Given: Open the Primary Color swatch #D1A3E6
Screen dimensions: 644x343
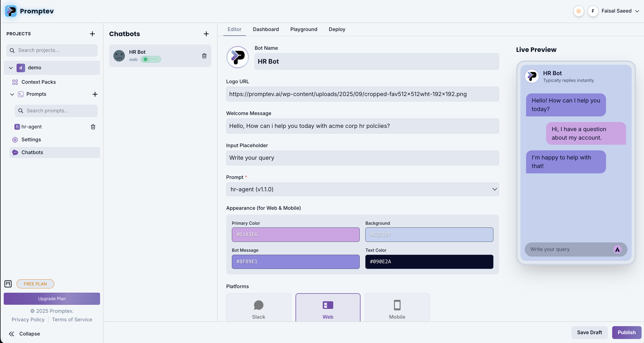Looking at the screenshot, I should point(296,235).
